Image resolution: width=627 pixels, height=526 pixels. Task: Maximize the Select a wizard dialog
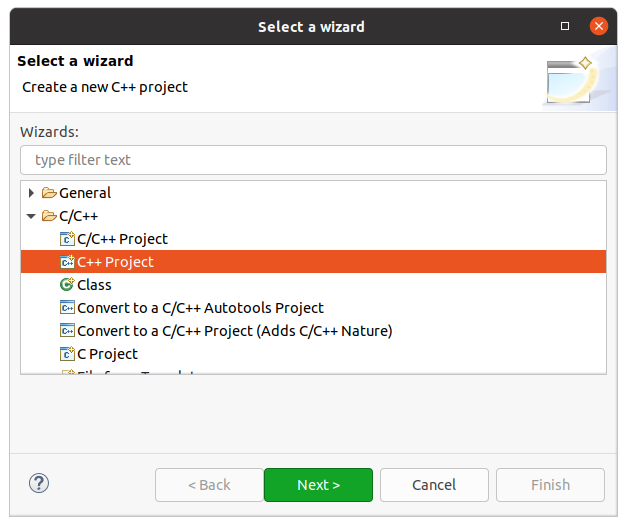point(565,26)
